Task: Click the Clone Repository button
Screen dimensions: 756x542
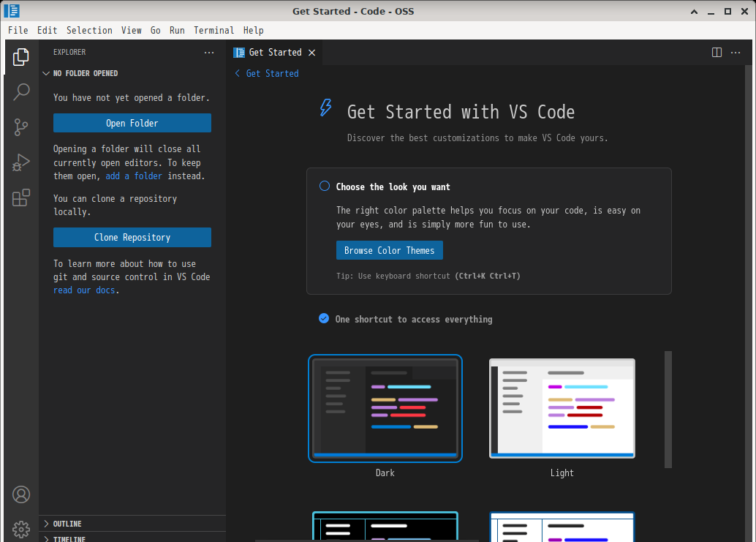Action: click(132, 237)
